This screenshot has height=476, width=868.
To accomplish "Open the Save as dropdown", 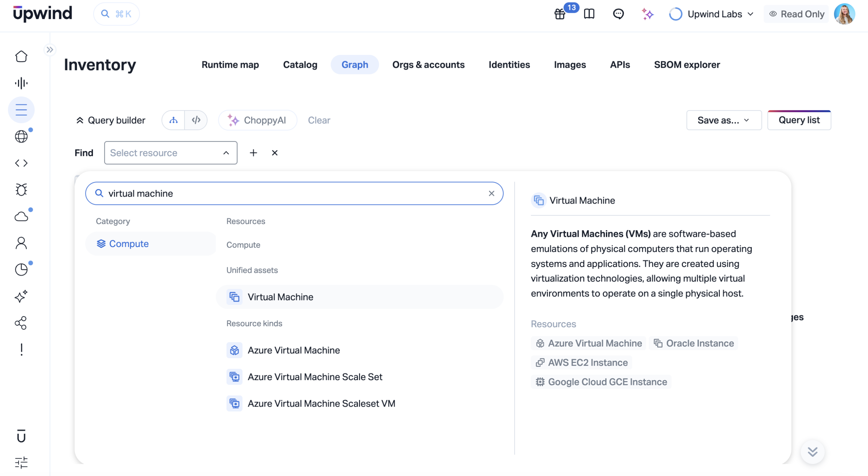I will coord(724,120).
